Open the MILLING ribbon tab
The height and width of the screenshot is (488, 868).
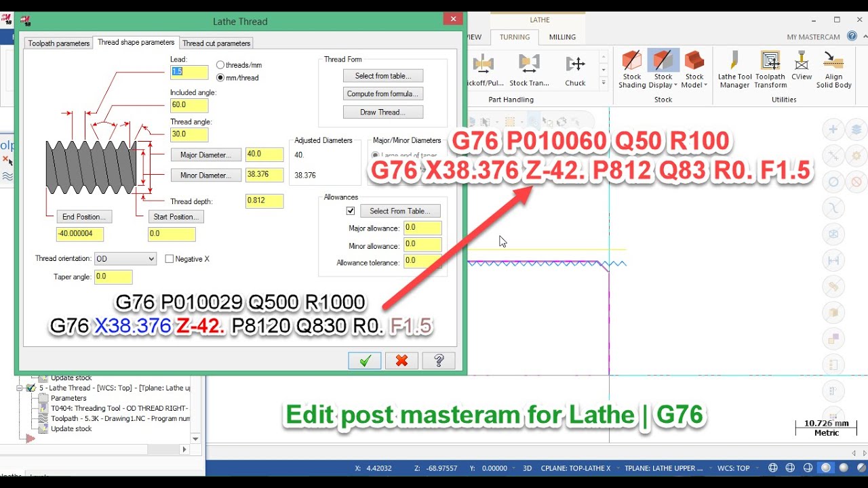coord(562,37)
